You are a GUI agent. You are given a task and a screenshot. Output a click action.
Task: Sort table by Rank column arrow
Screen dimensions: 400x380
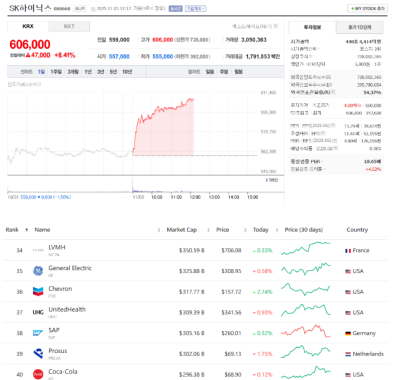[x=27, y=230]
